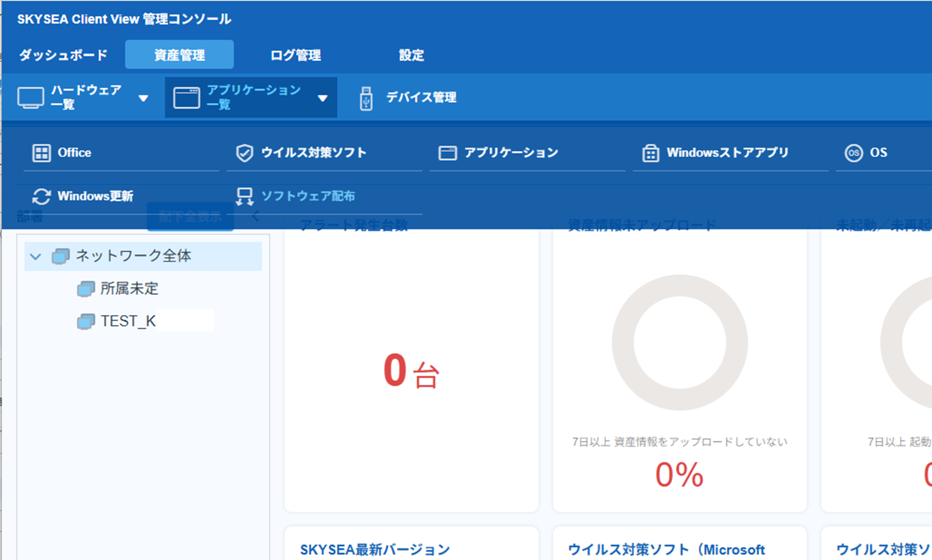Click the Windows Store app icon
The height and width of the screenshot is (560, 932).
651,153
